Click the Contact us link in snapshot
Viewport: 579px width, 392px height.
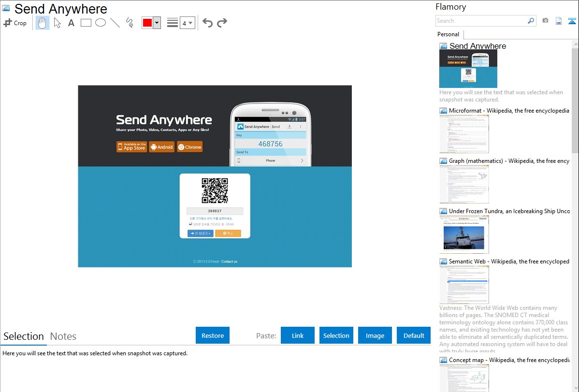(x=229, y=261)
